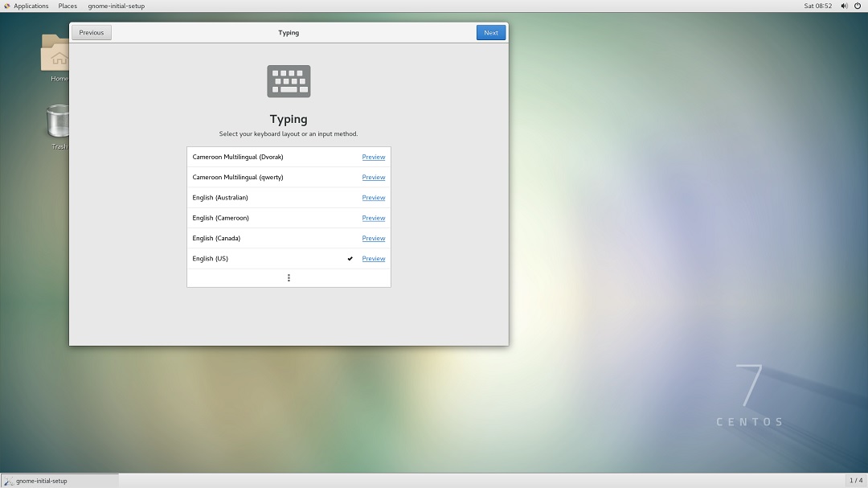Click the checkmark beside English (US)
Screen dimensions: 868x488
coord(349,258)
